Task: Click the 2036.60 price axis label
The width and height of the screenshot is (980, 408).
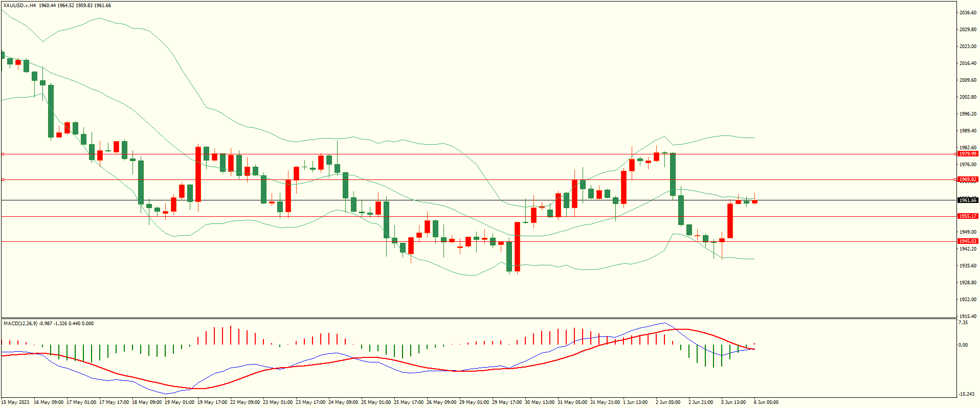Action: [968, 13]
